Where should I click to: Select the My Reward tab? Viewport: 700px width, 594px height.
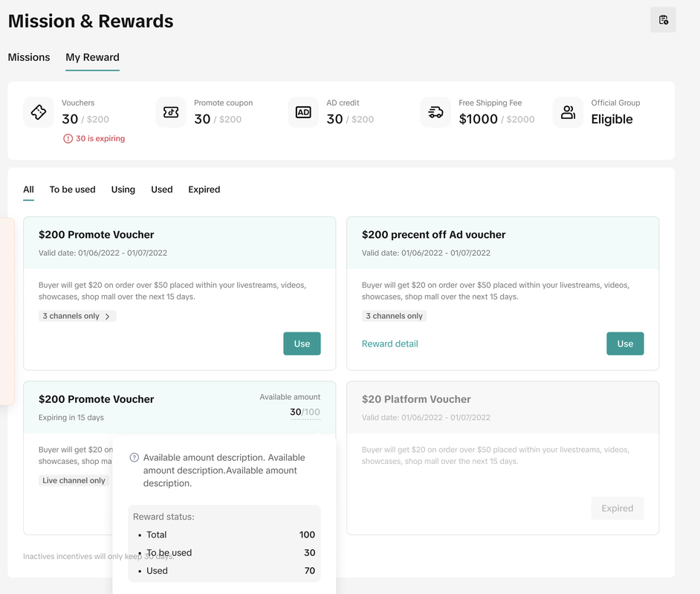pos(92,57)
